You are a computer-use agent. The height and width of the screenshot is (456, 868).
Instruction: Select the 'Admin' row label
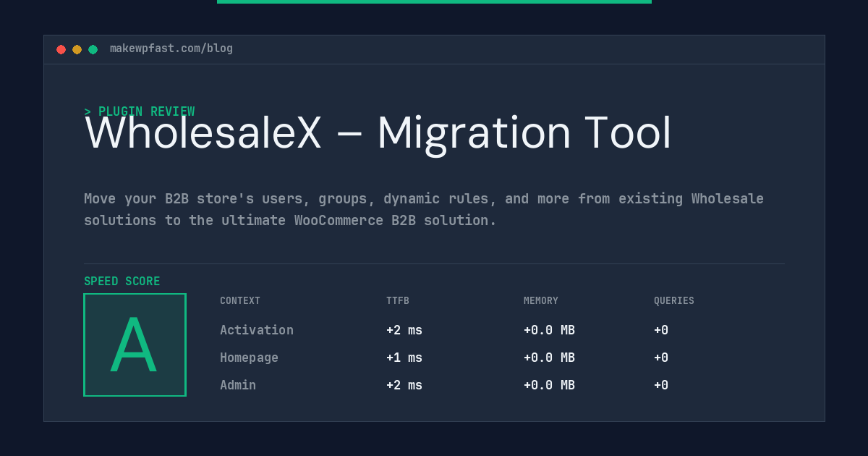tap(238, 385)
